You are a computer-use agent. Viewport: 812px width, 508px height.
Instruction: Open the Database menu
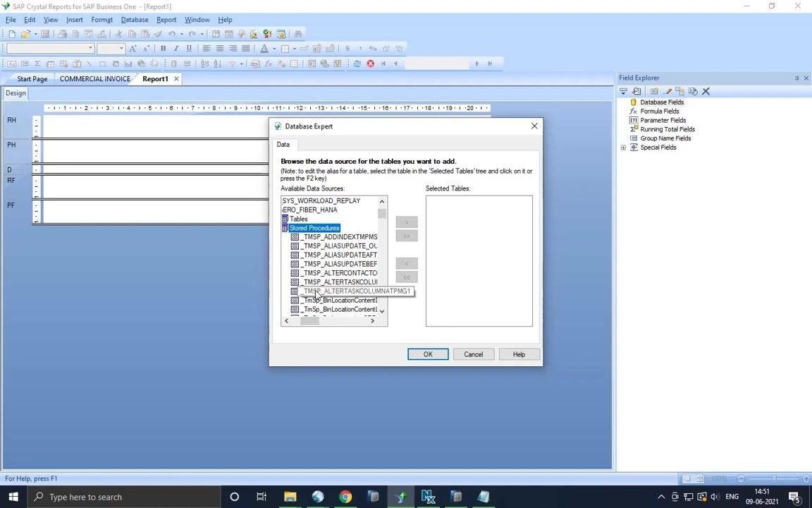135,20
